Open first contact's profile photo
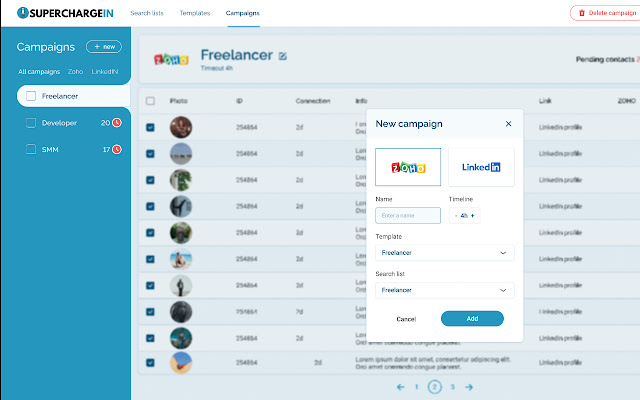640x400 pixels. [181, 127]
